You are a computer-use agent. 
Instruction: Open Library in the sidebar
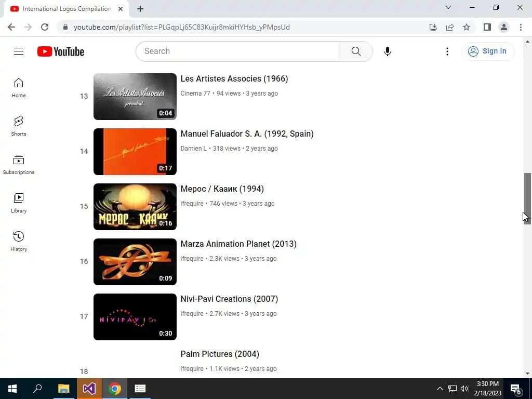click(19, 203)
